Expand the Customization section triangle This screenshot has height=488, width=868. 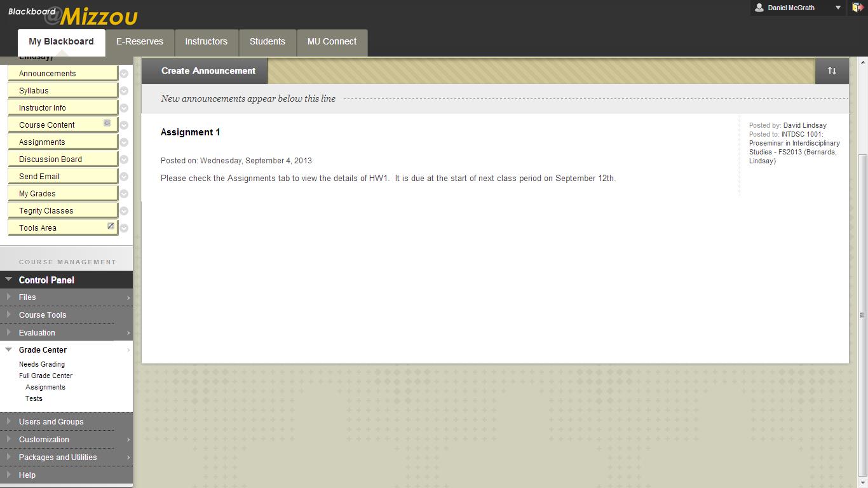[9, 439]
